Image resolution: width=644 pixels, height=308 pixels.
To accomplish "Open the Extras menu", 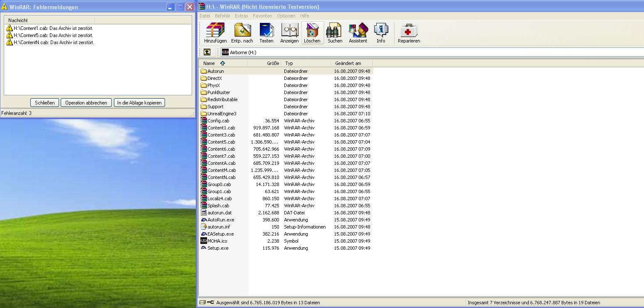I will (241, 16).
